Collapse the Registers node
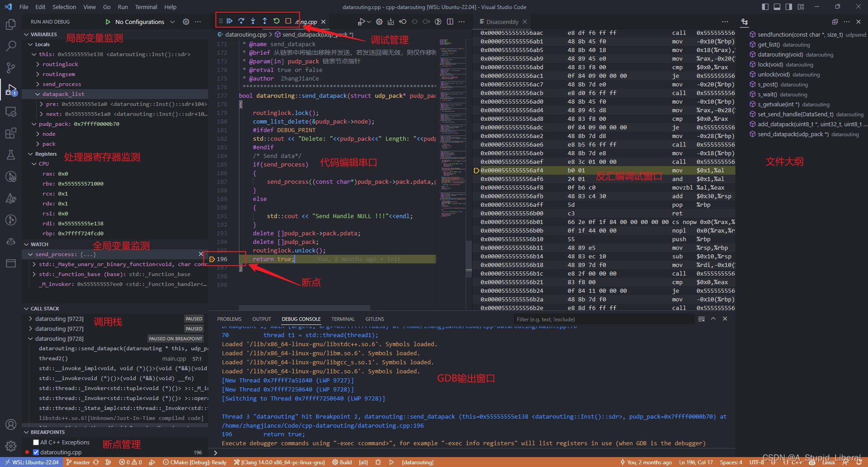 pos(30,154)
